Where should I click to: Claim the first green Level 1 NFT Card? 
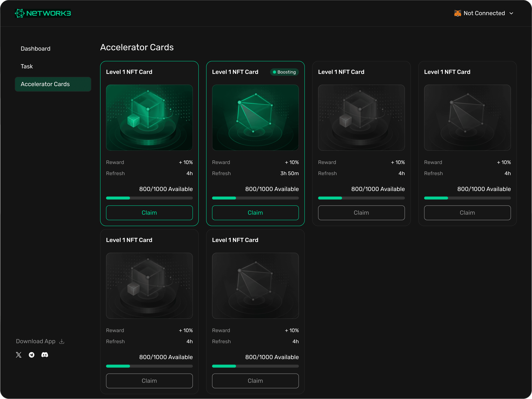(149, 213)
